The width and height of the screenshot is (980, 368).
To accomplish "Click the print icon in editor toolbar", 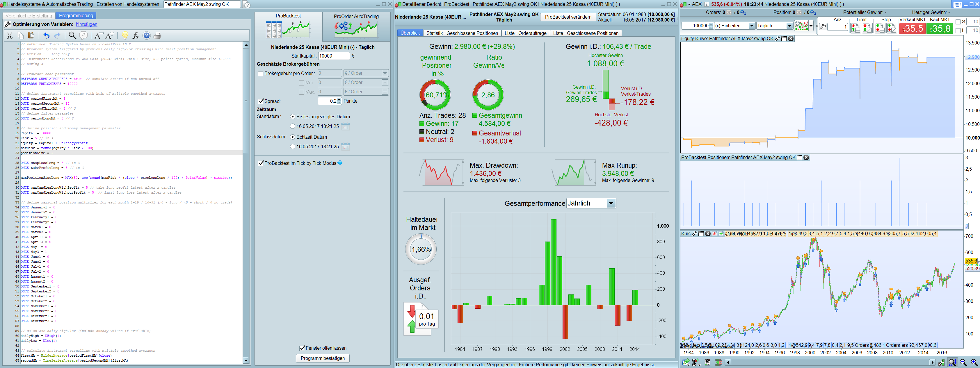I will coord(157,36).
